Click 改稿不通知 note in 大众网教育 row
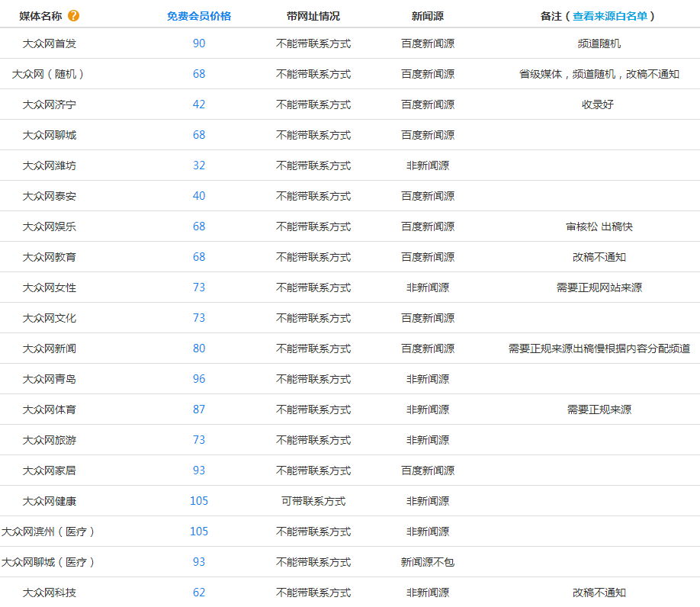Image resolution: width=700 pixels, height=607 pixels. 599,257
